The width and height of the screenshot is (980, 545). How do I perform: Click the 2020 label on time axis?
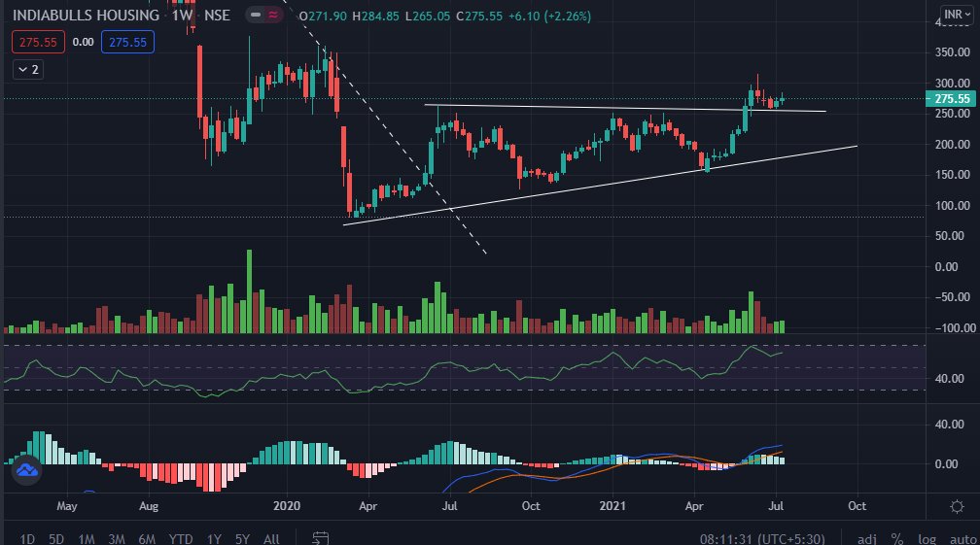coord(287,506)
